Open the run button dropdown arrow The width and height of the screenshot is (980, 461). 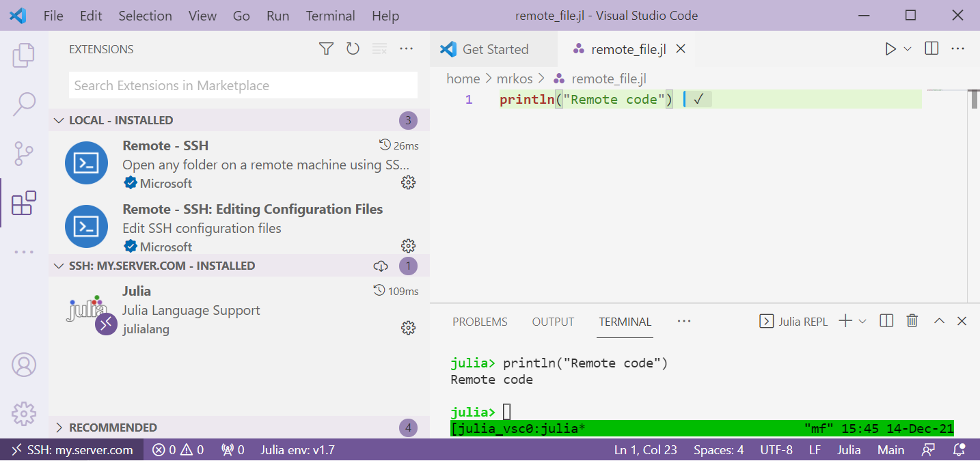[908, 48]
